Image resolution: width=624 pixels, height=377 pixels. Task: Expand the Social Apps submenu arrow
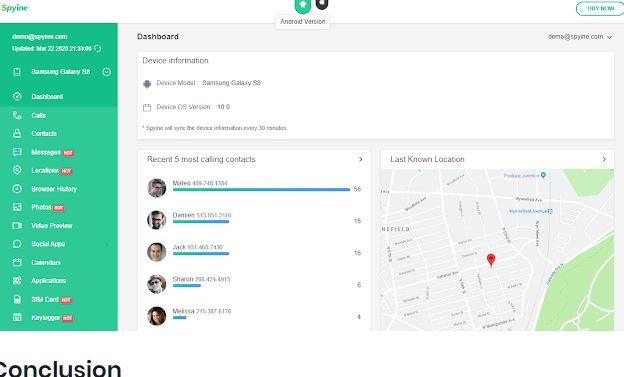tap(106, 244)
